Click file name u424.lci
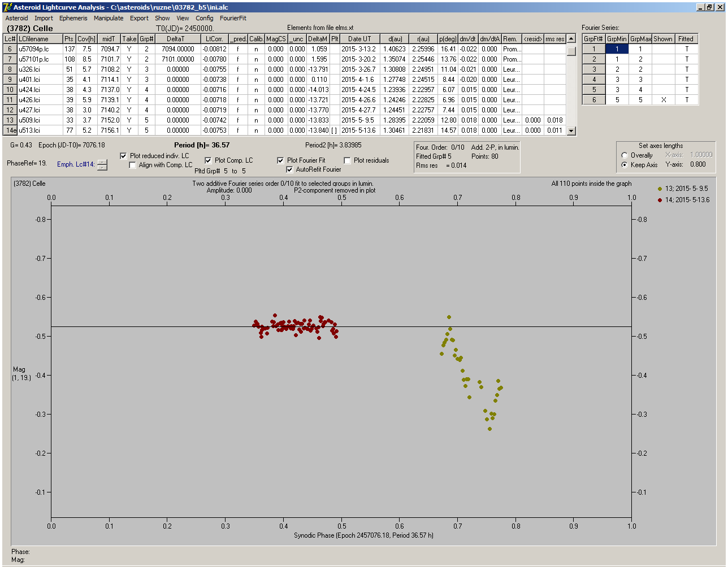Viewport: 728px width, 567px height. point(40,90)
